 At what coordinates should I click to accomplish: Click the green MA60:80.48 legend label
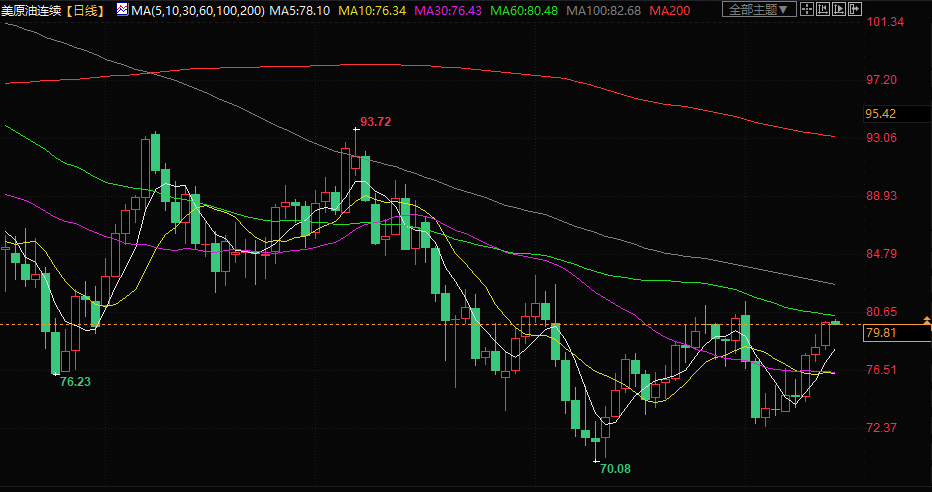pyautogui.click(x=523, y=10)
